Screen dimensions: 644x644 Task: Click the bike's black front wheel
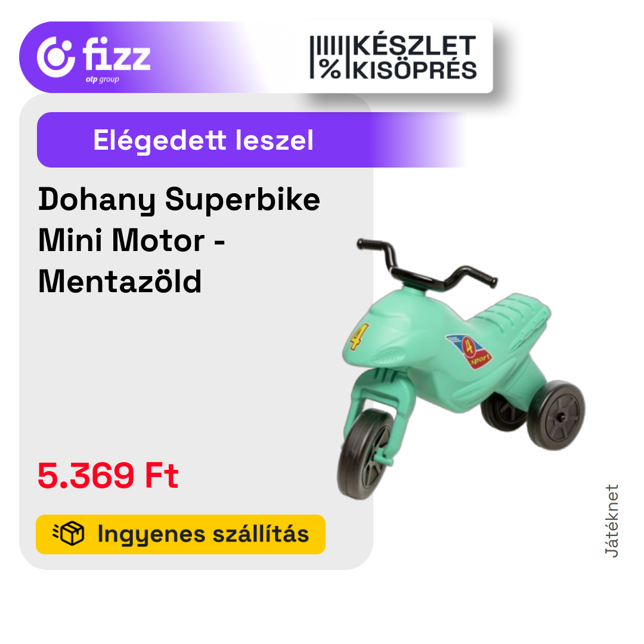click(365, 454)
